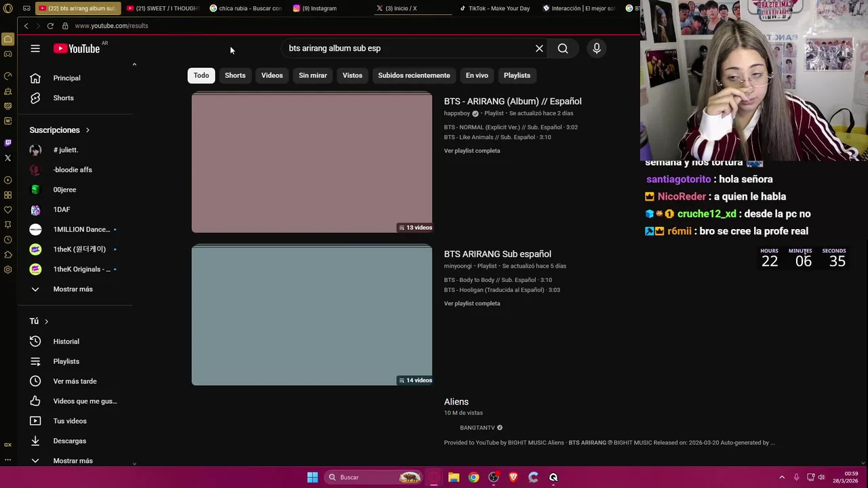The image size is (868, 488).
Task: Switch to the Interacción browser tab
Action: (x=580, y=8)
